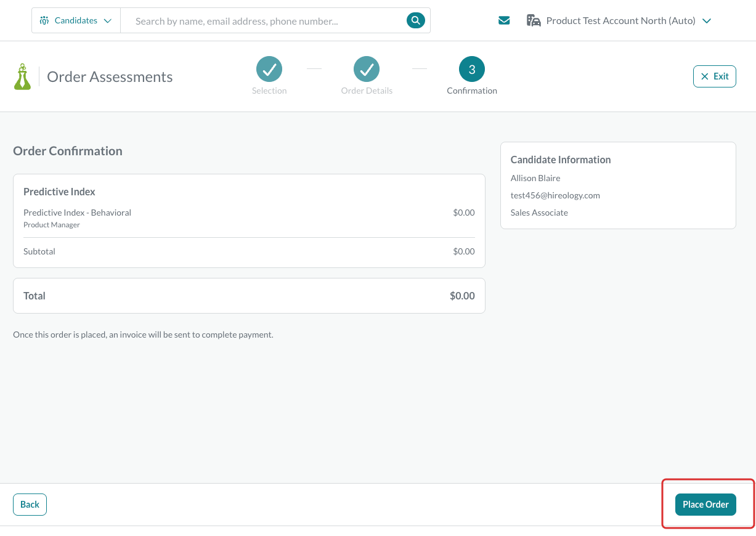This screenshot has height=536, width=756.
Task: Click the green flask Assessments logo
Action: (22, 76)
